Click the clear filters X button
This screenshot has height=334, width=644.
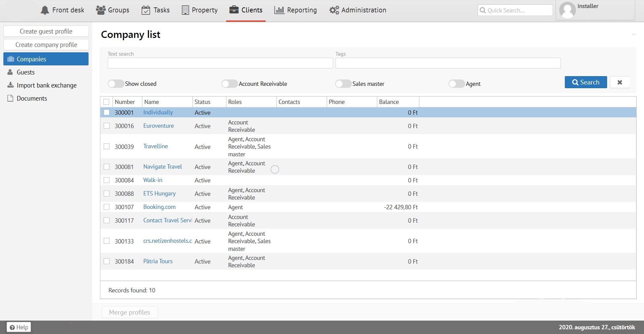620,82
